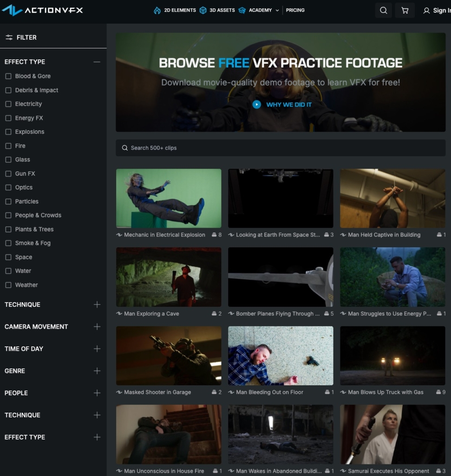
Task: Enable the Explosions filter checkbox
Action: 8,132
